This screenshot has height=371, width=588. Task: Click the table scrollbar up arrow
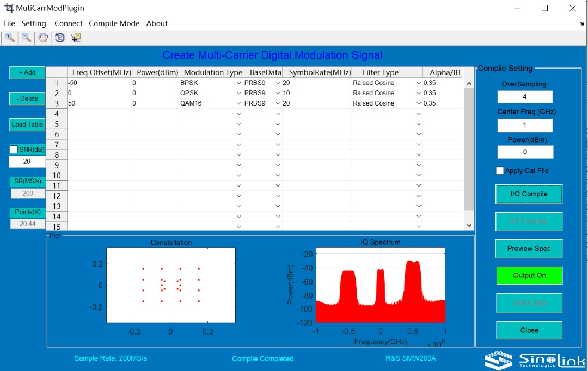pos(469,84)
